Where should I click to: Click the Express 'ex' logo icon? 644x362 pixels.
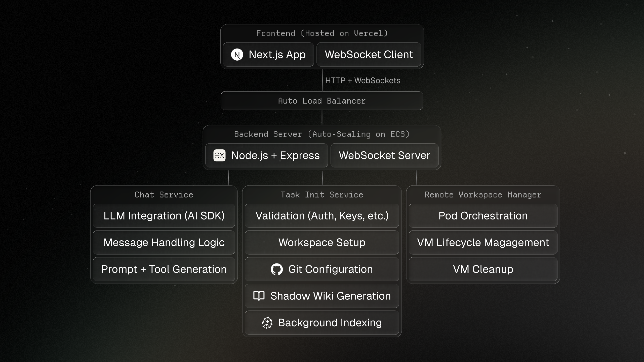tap(219, 155)
